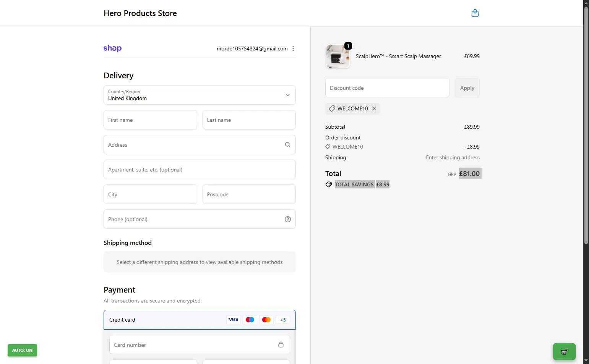Click the Visa card icon
Image resolution: width=589 pixels, height=364 pixels.
pos(233,320)
